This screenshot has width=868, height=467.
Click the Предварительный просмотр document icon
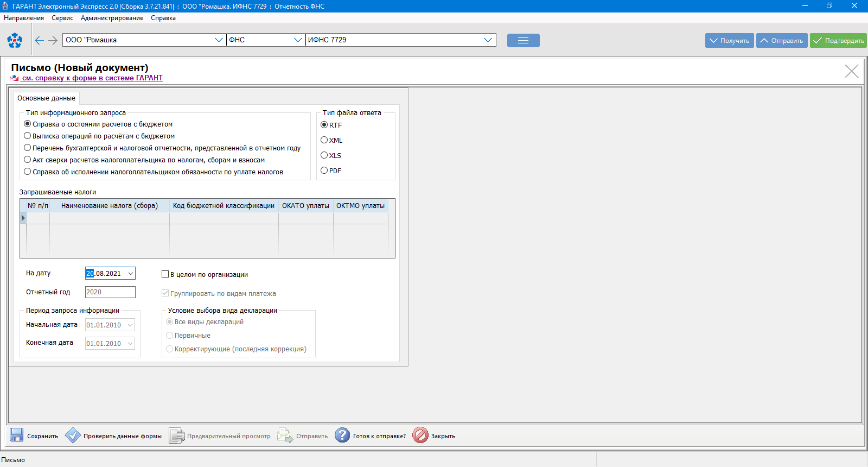coord(176,436)
